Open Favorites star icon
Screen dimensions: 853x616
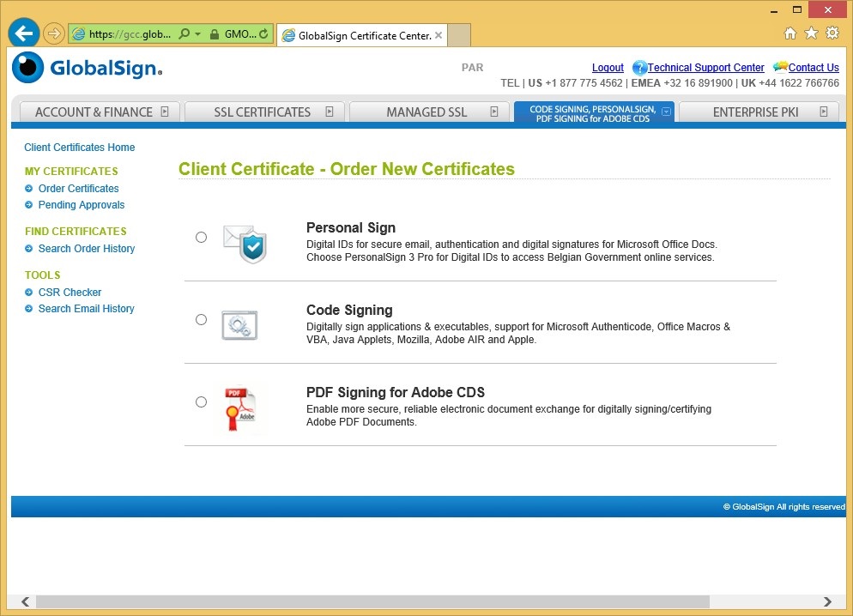click(x=811, y=33)
